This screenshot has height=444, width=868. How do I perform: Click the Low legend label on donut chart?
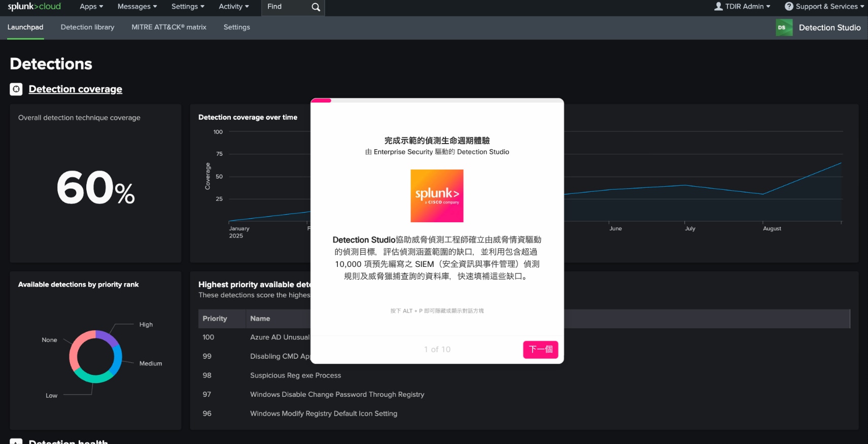(52, 396)
